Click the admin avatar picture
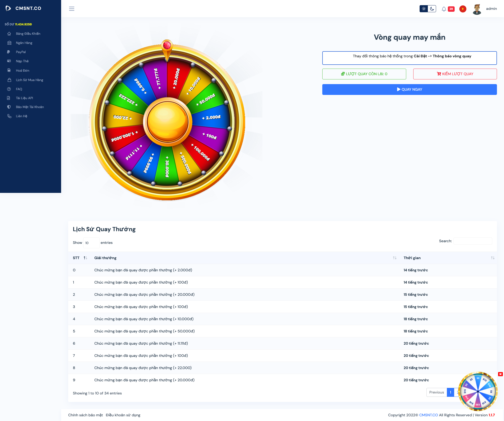Screen dimensions: 504x421 tap(477, 9)
